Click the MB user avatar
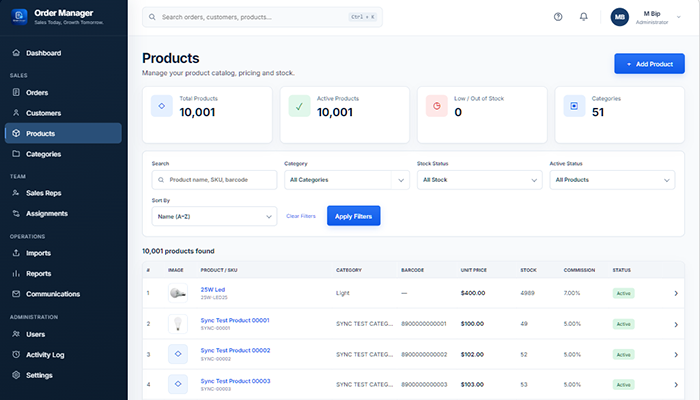The image size is (700, 400). (620, 17)
